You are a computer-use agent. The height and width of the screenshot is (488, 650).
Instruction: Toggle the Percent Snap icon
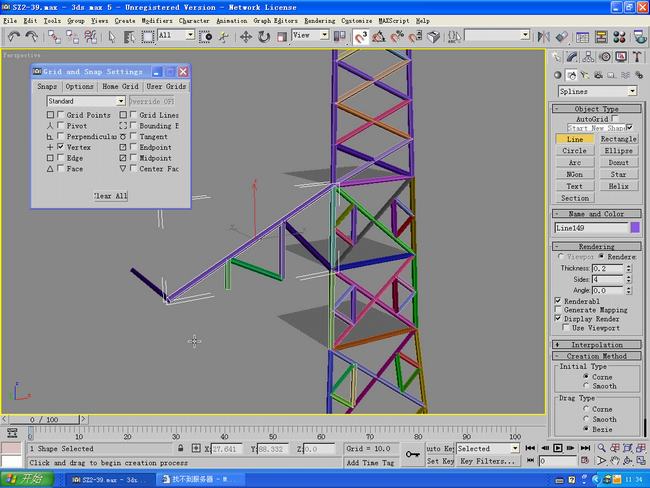(x=396, y=37)
